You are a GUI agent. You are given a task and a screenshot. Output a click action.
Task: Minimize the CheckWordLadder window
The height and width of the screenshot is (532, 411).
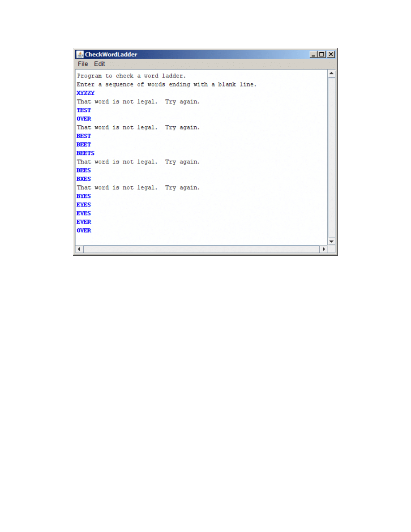[313, 54]
